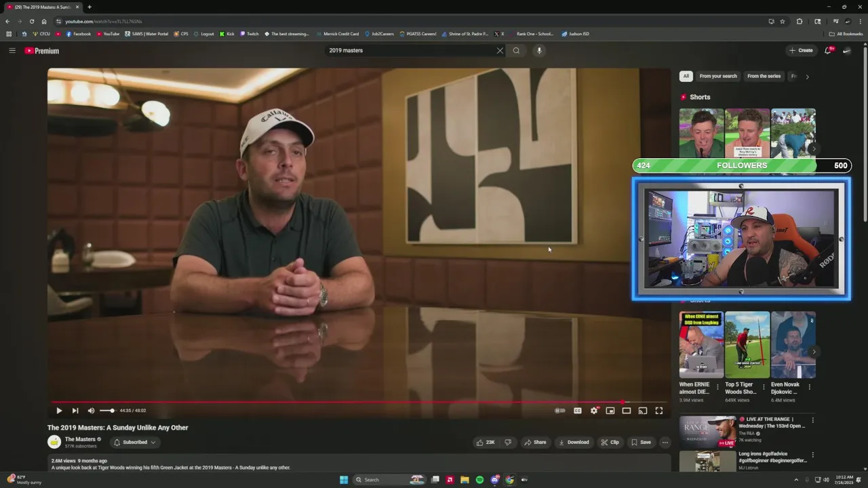The image size is (868, 488).
Task: Click the browser address bar URL
Action: coord(103,21)
